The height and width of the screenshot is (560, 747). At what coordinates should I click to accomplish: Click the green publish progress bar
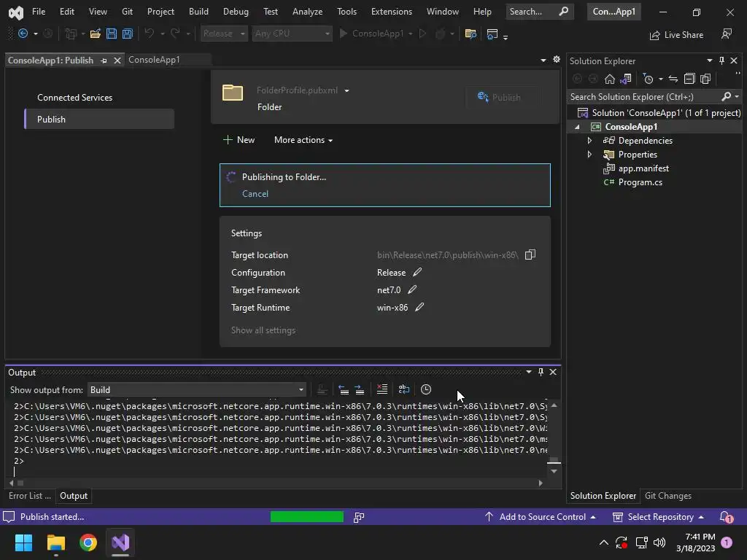tap(307, 517)
